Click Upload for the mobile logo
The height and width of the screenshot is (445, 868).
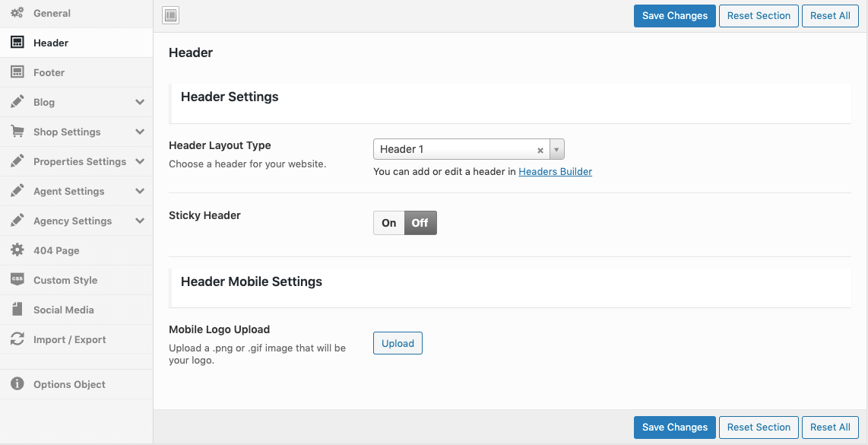click(398, 344)
